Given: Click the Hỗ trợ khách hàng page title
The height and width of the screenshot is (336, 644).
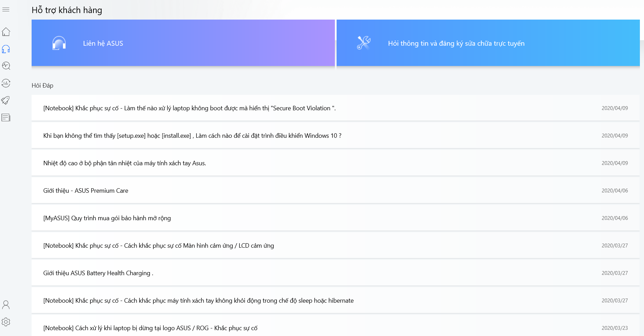Looking at the screenshot, I should (67, 10).
